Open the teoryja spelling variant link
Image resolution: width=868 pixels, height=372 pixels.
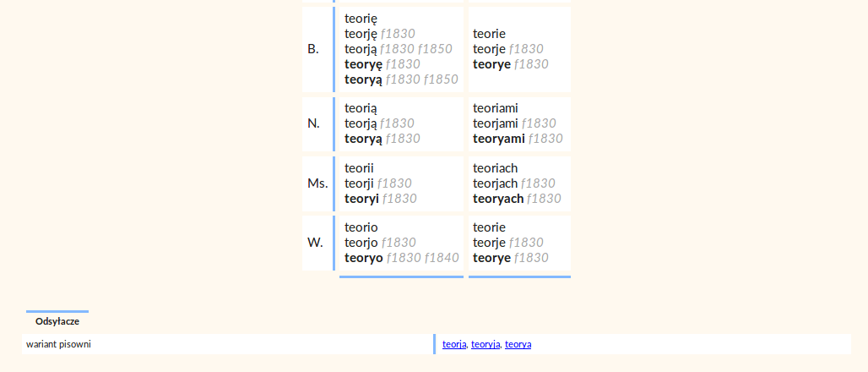(x=486, y=344)
